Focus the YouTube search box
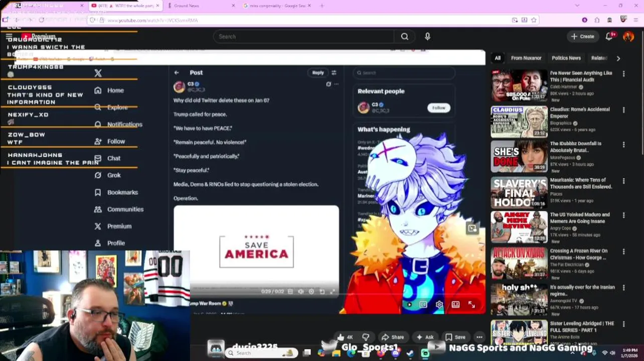Viewport: 644px width, 361px height. 303,37
